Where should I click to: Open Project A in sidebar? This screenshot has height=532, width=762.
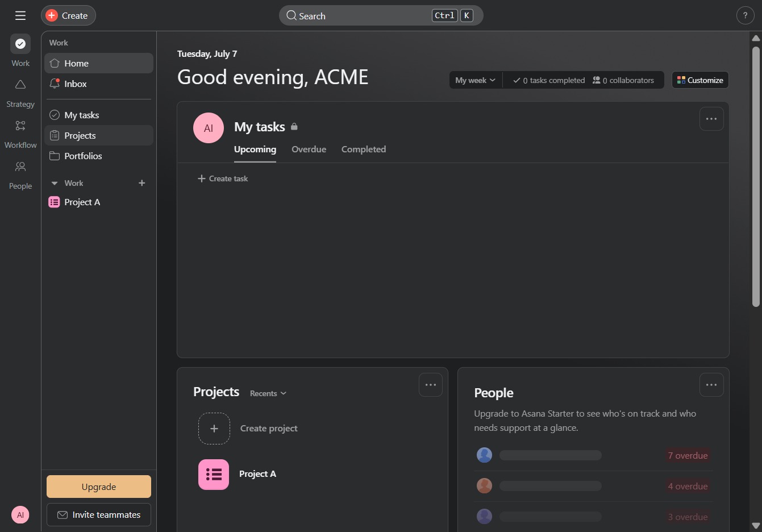click(99, 202)
